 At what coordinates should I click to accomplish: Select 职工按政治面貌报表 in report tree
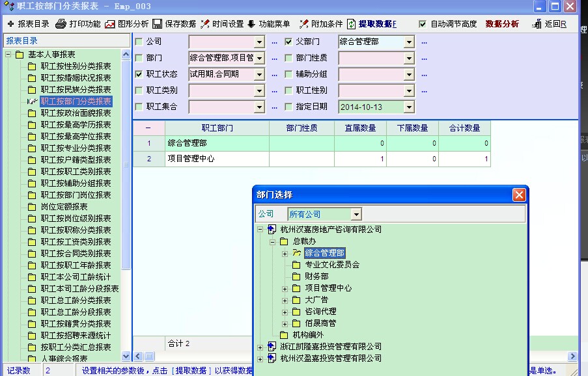[x=76, y=113]
